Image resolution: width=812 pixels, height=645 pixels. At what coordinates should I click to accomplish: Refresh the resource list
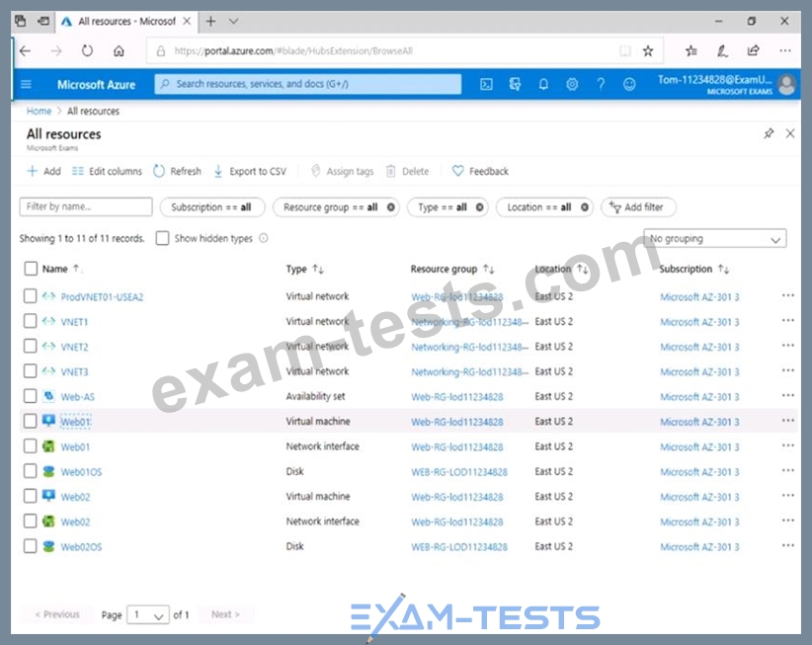click(x=177, y=171)
